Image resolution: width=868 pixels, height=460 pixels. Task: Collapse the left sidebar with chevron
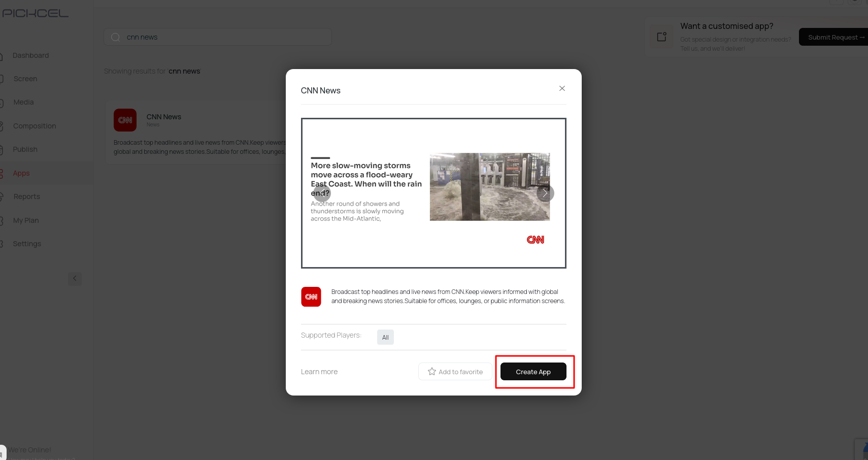point(75,278)
